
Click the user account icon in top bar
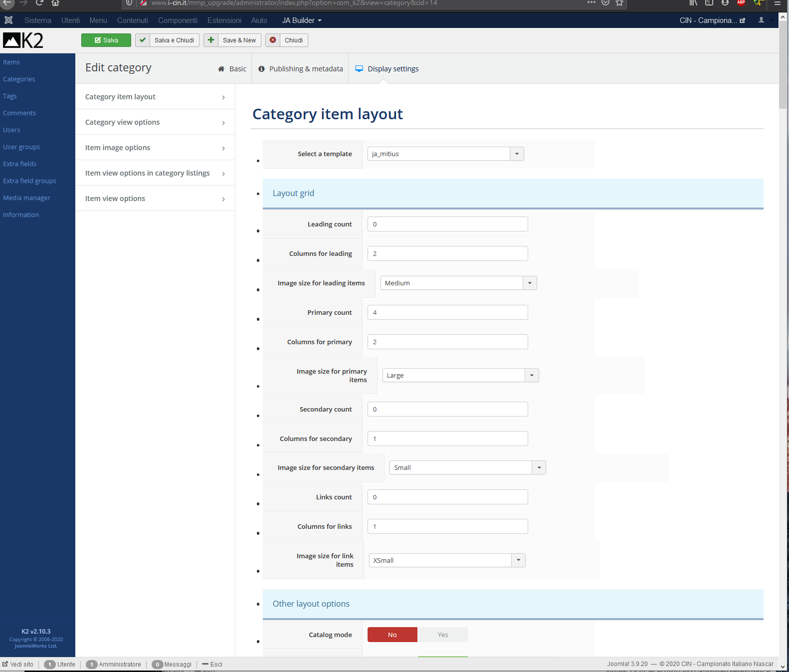(761, 20)
